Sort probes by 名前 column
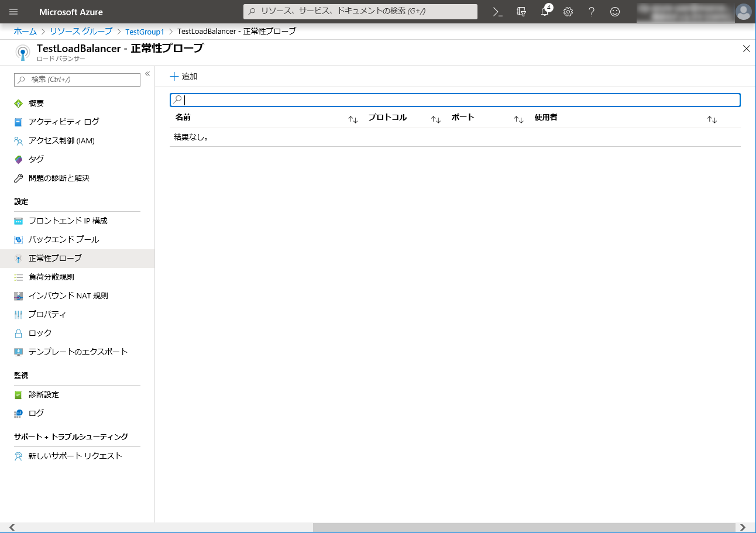 353,119
